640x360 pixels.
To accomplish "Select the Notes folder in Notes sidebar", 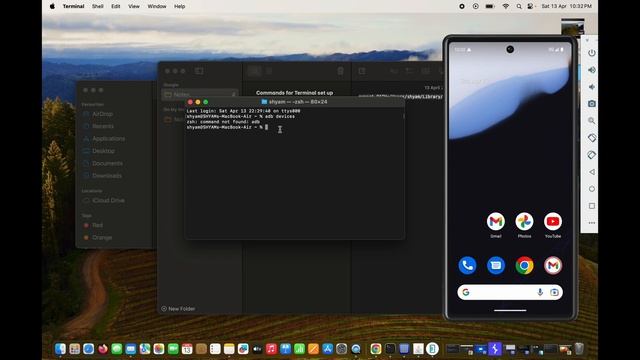I will pyautogui.click(x=199, y=94).
